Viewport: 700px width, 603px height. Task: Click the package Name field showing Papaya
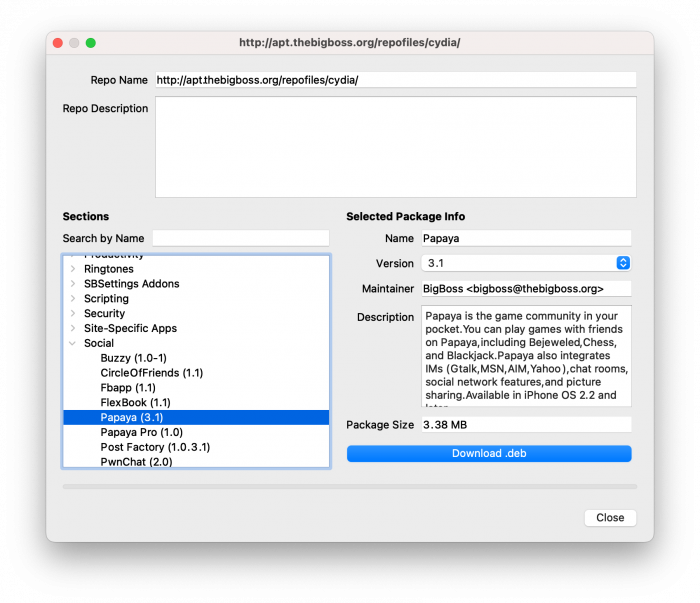coord(526,238)
